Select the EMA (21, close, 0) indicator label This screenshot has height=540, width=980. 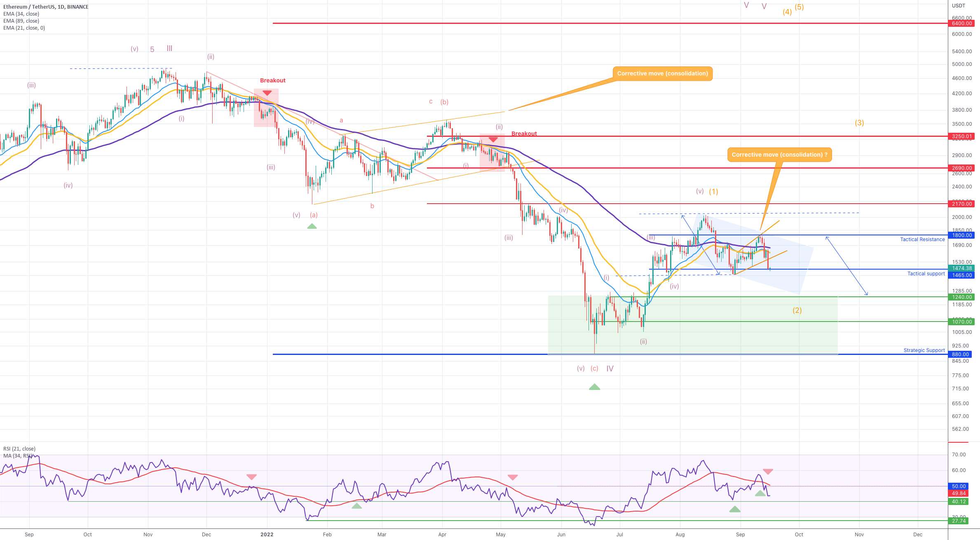tap(24, 28)
